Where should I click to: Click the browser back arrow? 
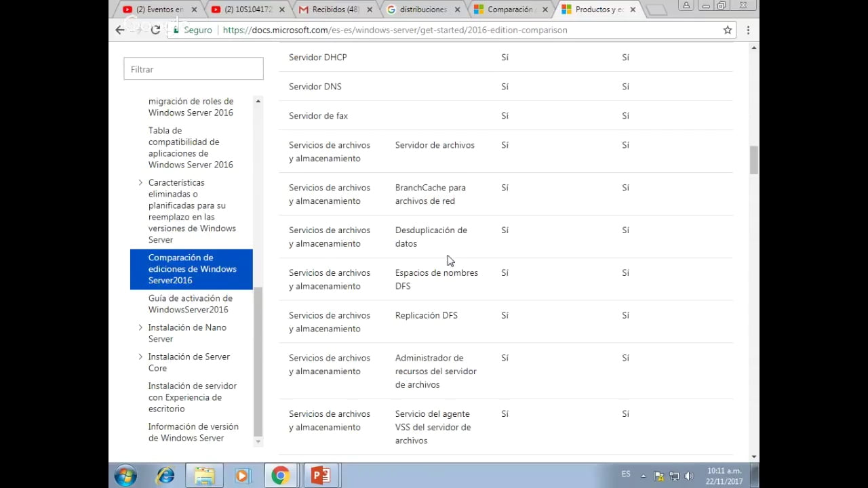tap(120, 30)
